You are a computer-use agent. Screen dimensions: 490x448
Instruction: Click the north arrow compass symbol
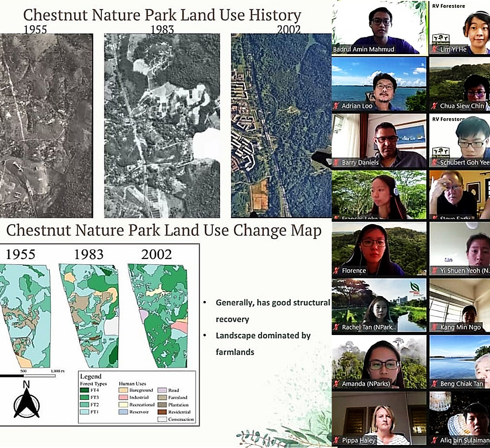click(x=26, y=399)
